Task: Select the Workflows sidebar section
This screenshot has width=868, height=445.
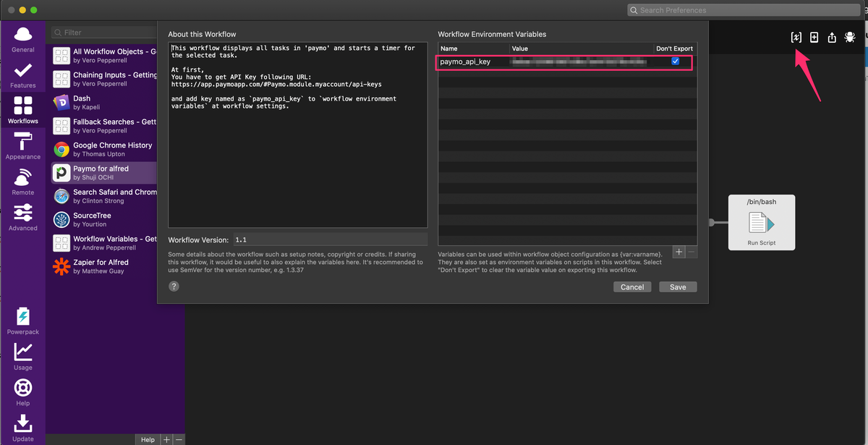Action: (x=23, y=111)
